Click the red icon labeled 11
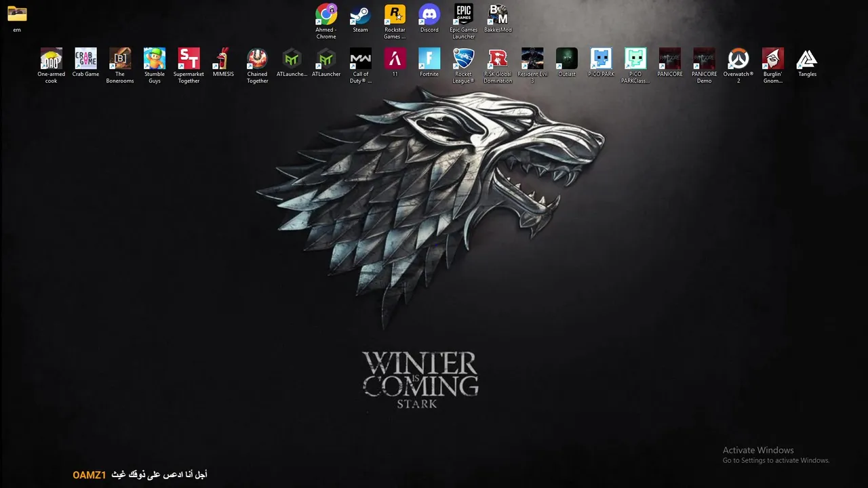Viewport: 868px width, 488px height. (395, 58)
